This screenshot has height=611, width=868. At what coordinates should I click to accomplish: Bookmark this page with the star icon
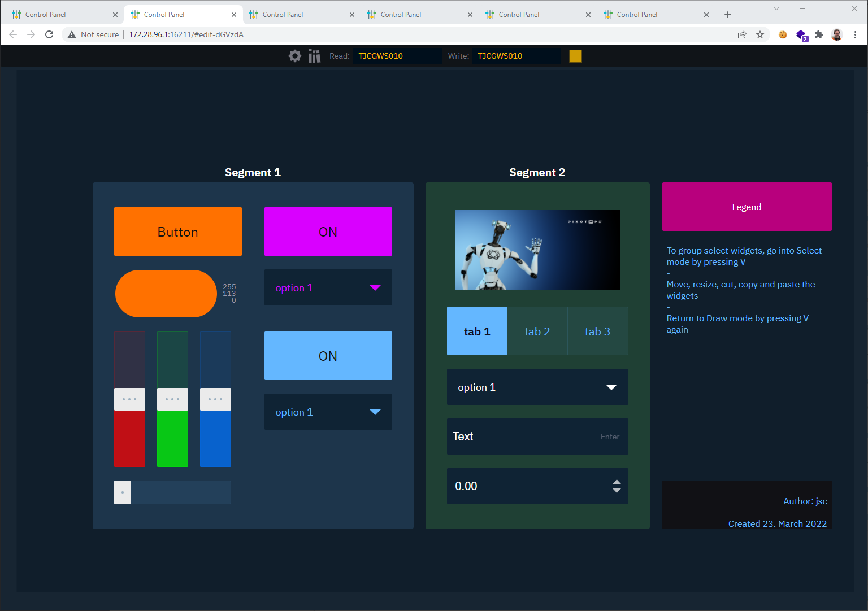pyautogui.click(x=760, y=34)
